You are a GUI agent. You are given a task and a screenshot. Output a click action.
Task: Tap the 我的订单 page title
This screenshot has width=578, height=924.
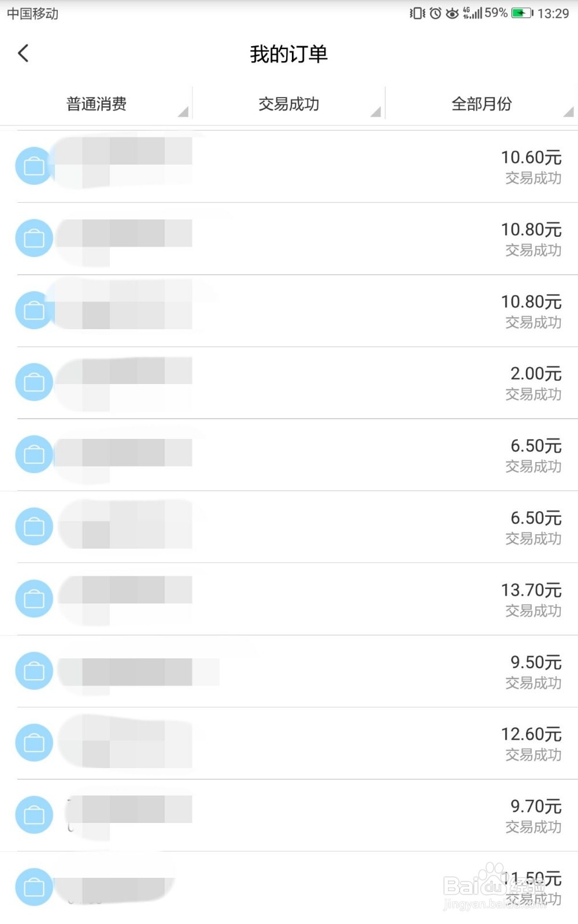point(288,54)
